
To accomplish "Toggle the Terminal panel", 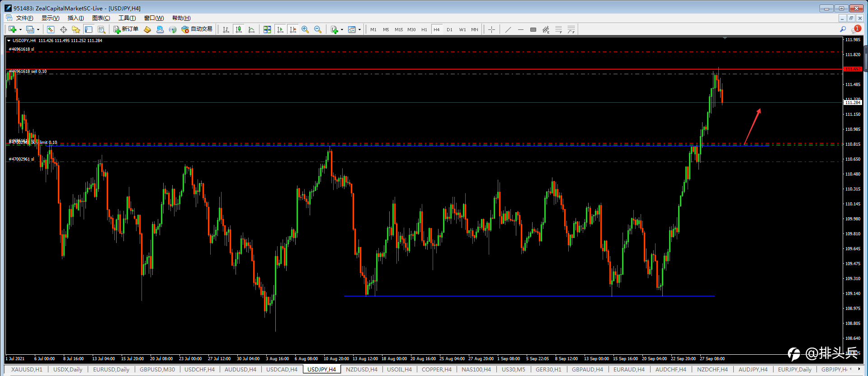I will 89,29.
